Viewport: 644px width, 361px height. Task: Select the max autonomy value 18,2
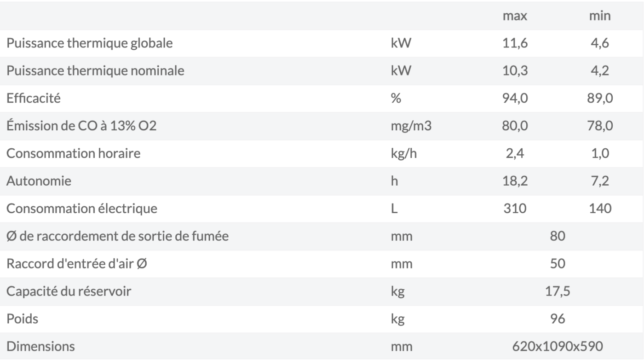point(515,181)
